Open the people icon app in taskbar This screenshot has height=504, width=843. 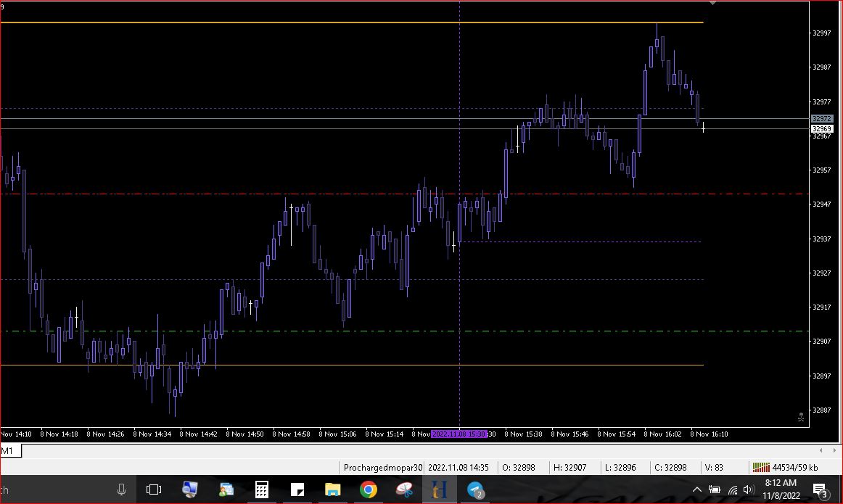226,489
